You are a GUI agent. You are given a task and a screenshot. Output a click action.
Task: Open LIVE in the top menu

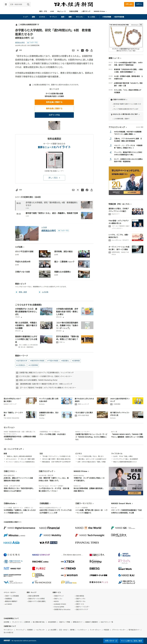tap(52, 11)
